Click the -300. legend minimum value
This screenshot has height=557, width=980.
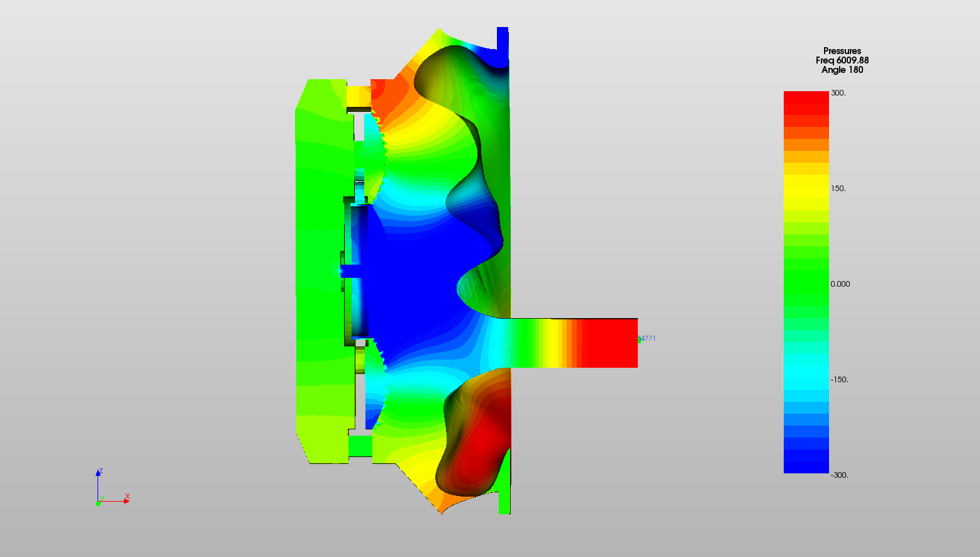[x=839, y=475]
